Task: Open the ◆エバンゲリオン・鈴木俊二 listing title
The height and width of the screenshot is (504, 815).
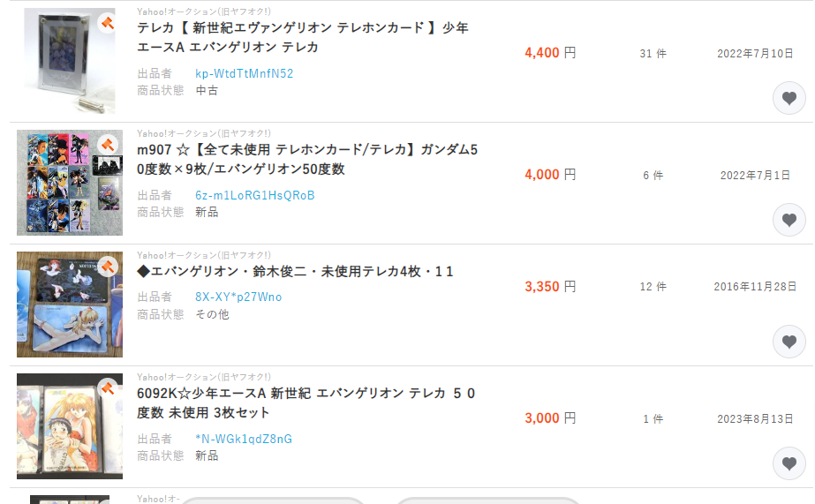Action: click(x=295, y=271)
